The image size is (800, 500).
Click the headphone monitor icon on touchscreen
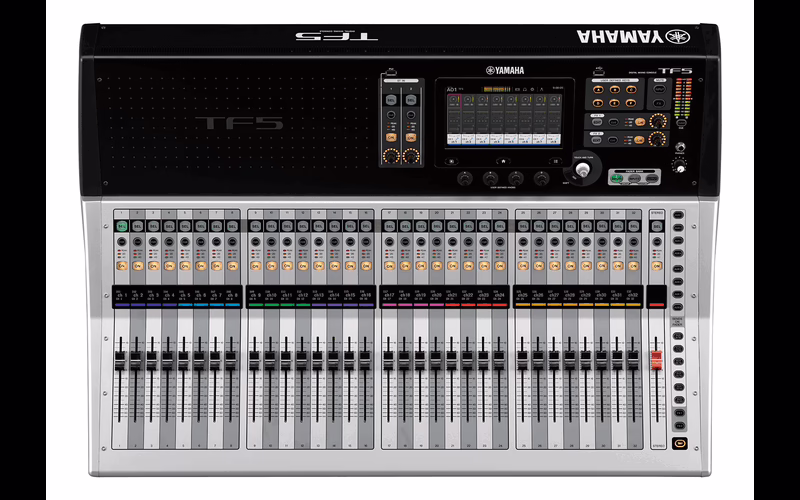point(524,89)
